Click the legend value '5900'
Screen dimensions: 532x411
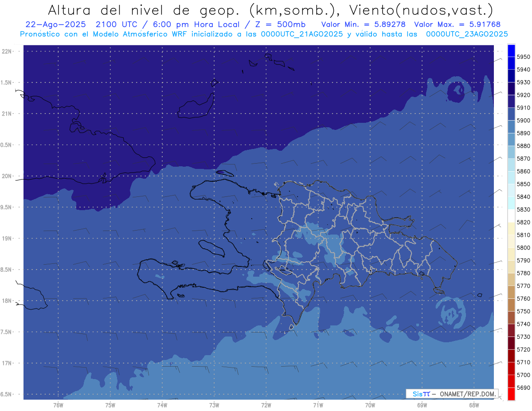524,121
